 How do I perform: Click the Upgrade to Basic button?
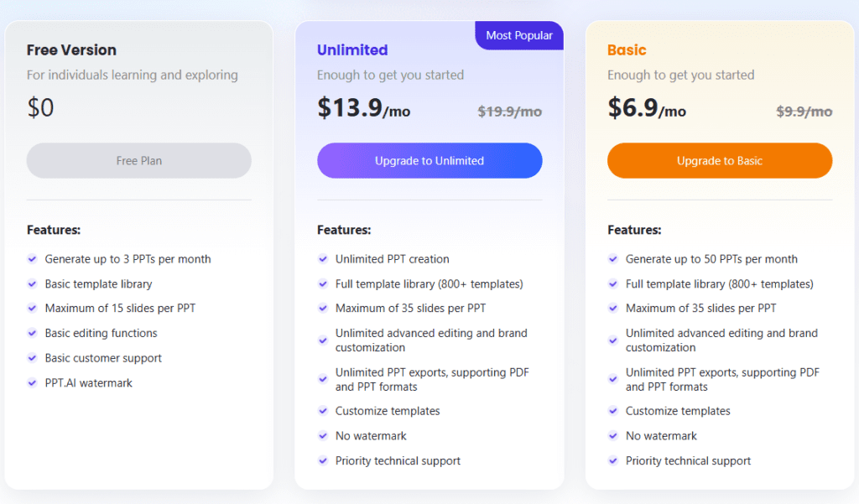(x=719, y=160)
